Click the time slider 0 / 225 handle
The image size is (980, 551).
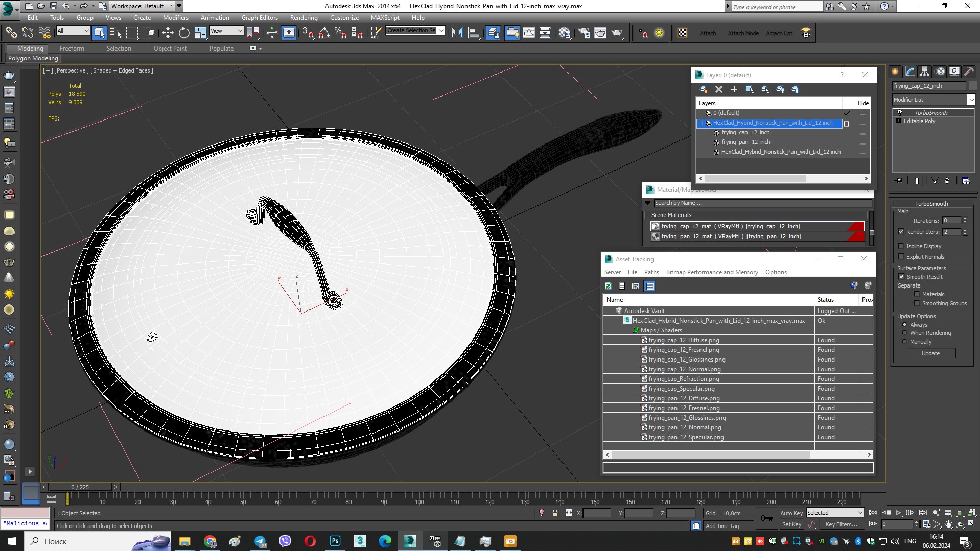coord(80,487)
